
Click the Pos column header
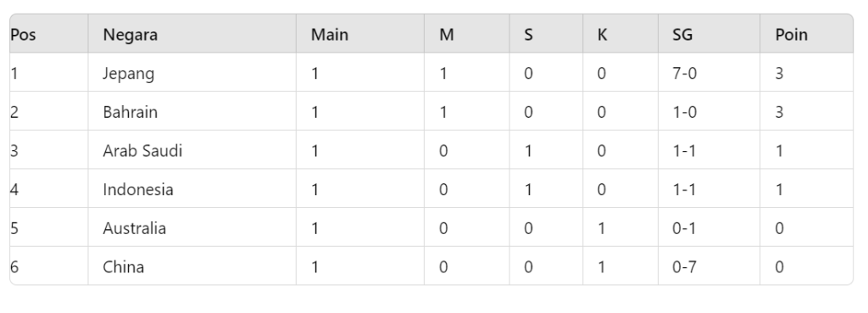click(48, 34)
